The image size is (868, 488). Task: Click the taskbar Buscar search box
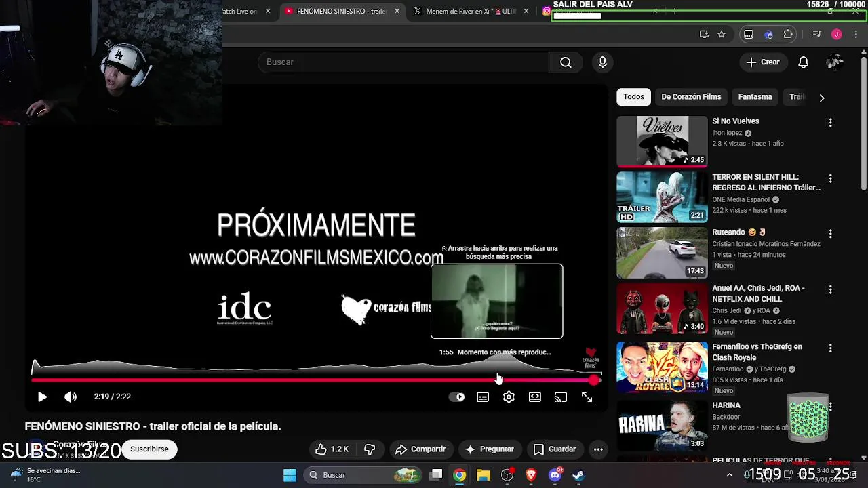[x=364, y=475]
